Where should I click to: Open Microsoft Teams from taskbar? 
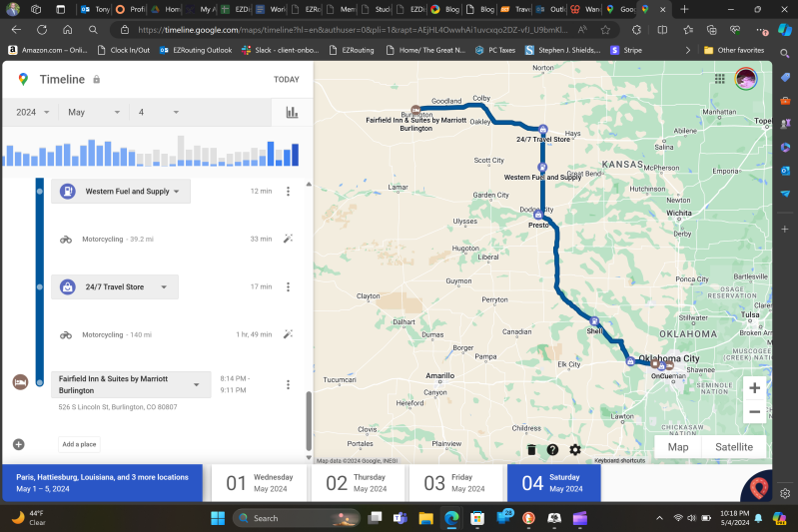399,518
